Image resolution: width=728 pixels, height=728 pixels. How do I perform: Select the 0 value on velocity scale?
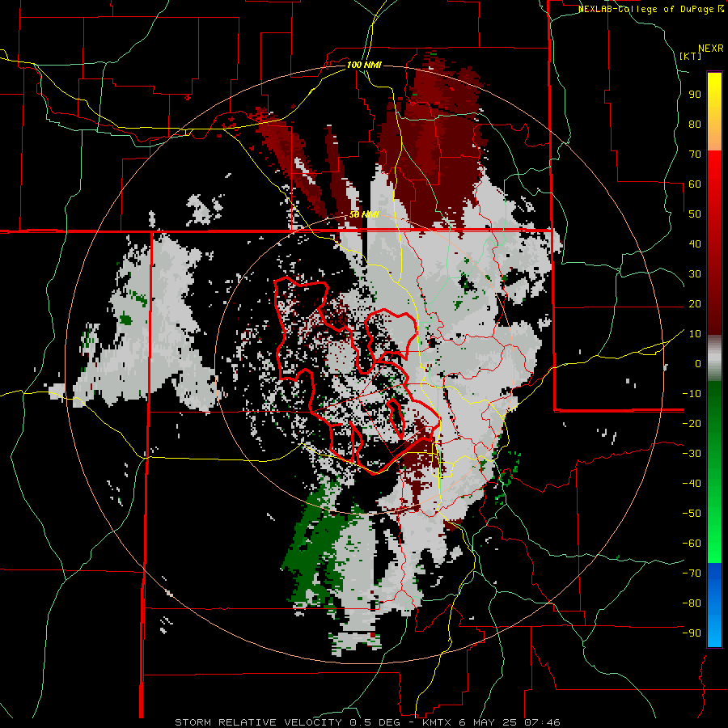[698, 363]
